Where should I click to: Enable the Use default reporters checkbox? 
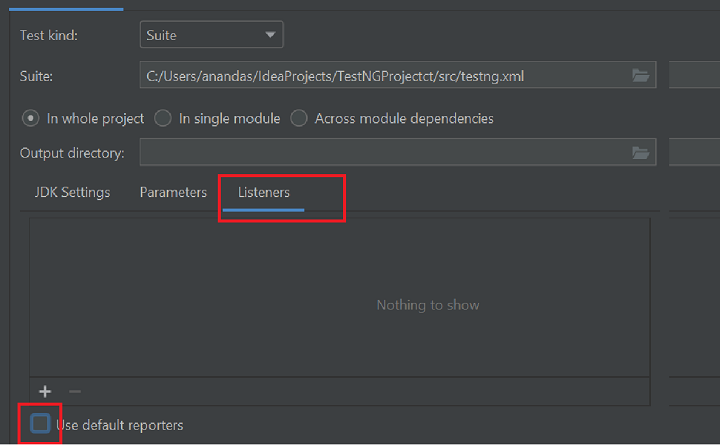[x=40, y=424]
